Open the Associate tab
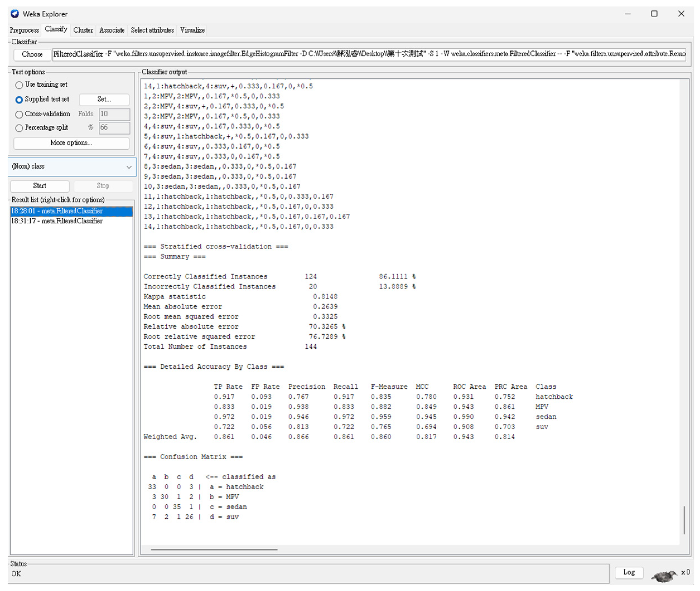Image resolution: width=700 pixels, height=591 pixels. click(x=112, y=30)
